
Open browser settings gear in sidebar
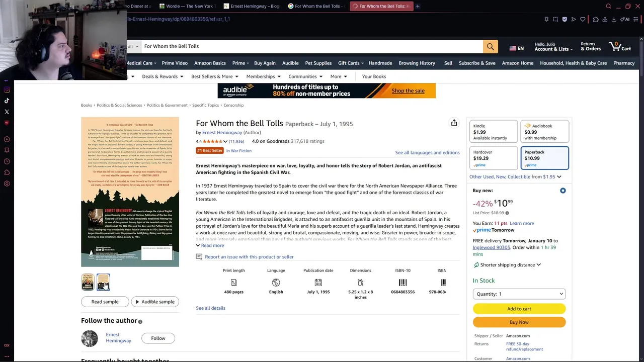tap(7, 184)
